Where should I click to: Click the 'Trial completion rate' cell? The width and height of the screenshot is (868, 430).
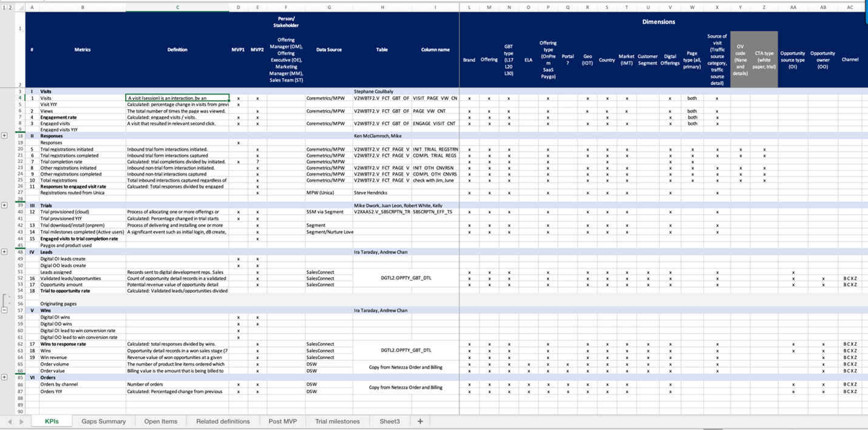coord(83,161)
